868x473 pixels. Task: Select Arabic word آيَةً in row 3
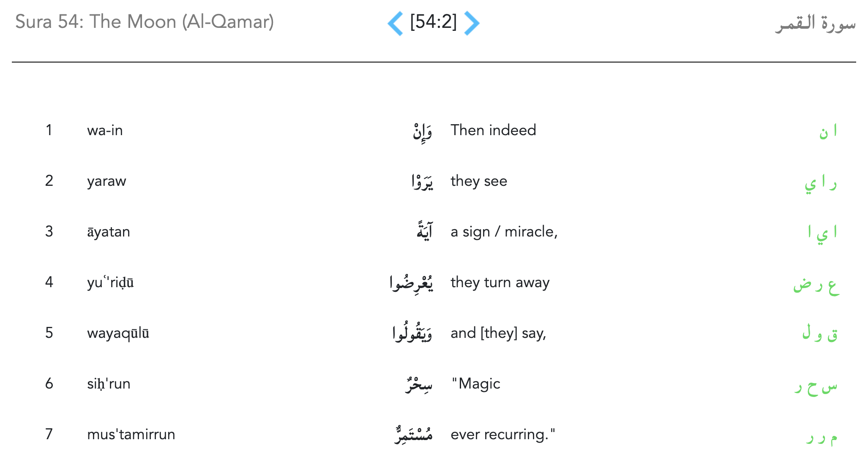point(424,232)
